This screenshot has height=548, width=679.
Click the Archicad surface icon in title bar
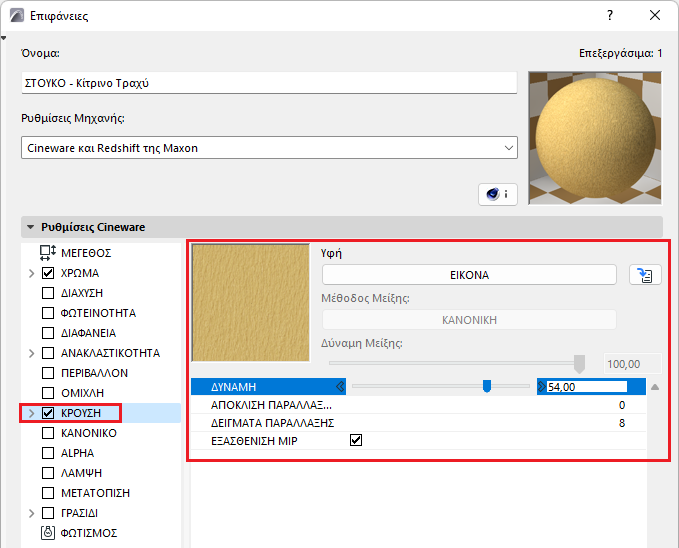[17, 16]
